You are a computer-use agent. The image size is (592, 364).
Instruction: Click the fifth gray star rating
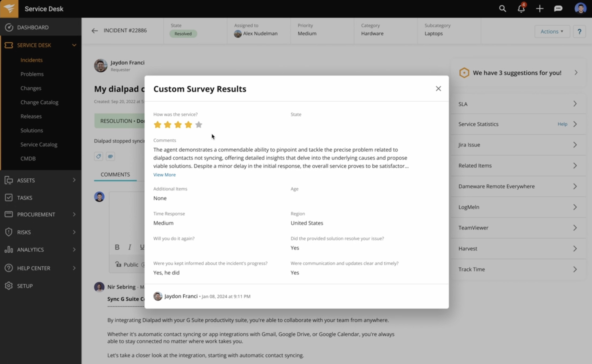[x=199, y=125]
